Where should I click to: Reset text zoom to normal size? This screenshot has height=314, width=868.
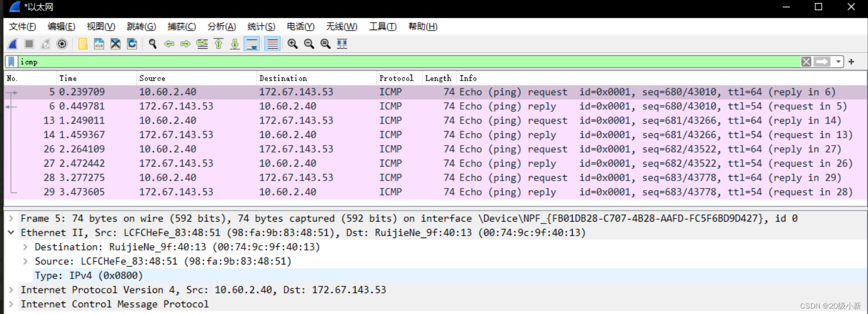pos(325,44)
